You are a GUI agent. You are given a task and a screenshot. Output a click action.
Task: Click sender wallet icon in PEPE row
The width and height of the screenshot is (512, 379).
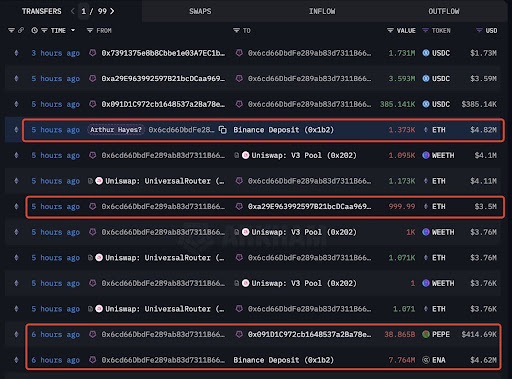click(93, 335)
